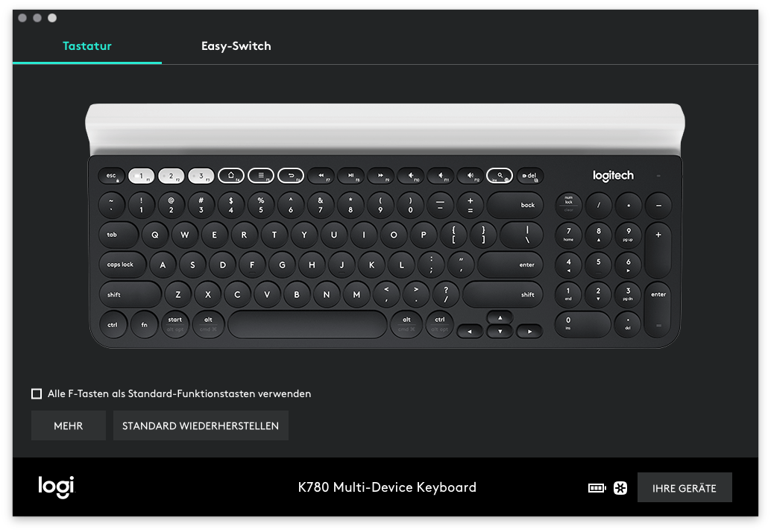Click the play/pause media key
The image size is (771, 532).
(x=350, y=176)
